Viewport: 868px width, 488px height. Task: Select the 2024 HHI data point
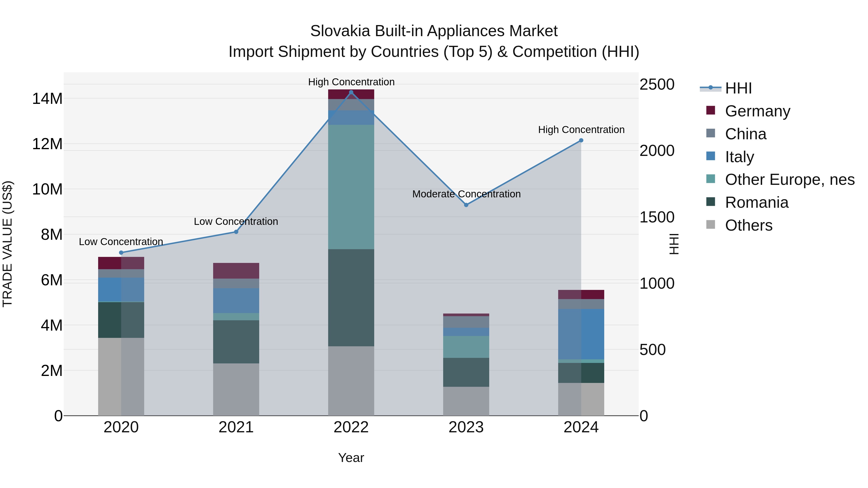coord(581,140)
